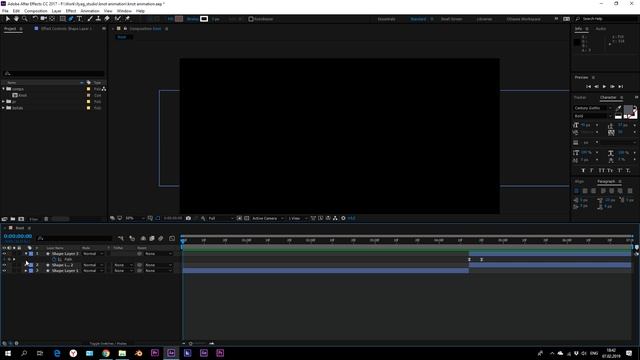Set paragraph to center align
This screenshot has height=360, width=640.
[585, 191]
